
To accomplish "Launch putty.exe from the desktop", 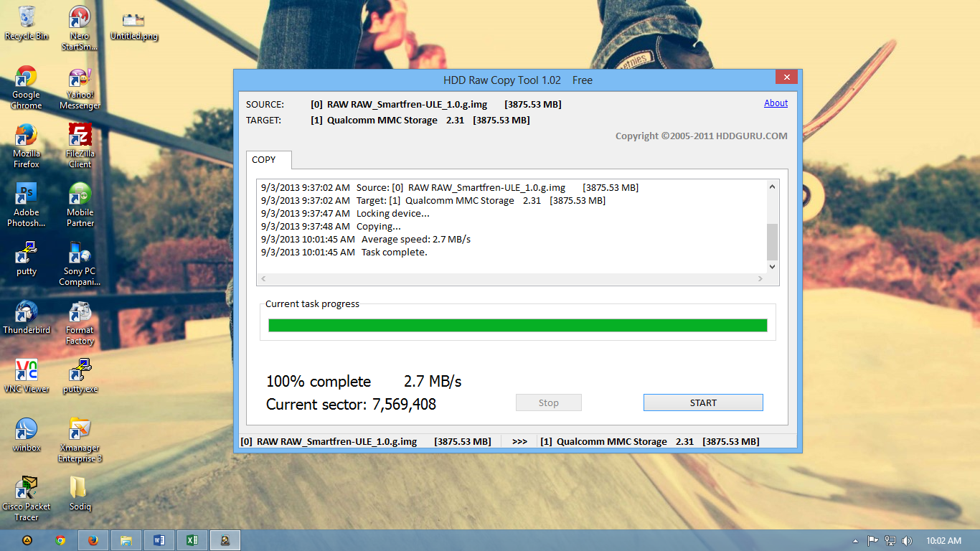I will [x=79, y=370].
